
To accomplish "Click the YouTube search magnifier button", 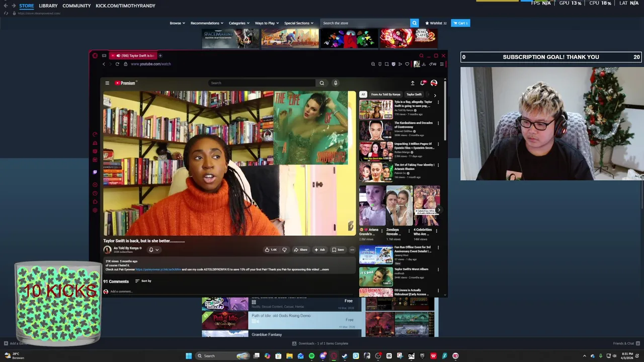I will point(321,83).
